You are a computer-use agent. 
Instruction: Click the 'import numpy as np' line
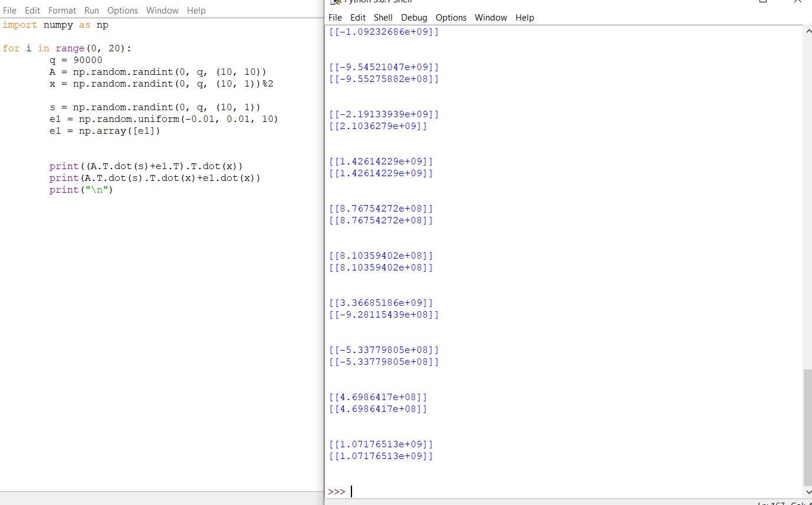tap(56, 25)
